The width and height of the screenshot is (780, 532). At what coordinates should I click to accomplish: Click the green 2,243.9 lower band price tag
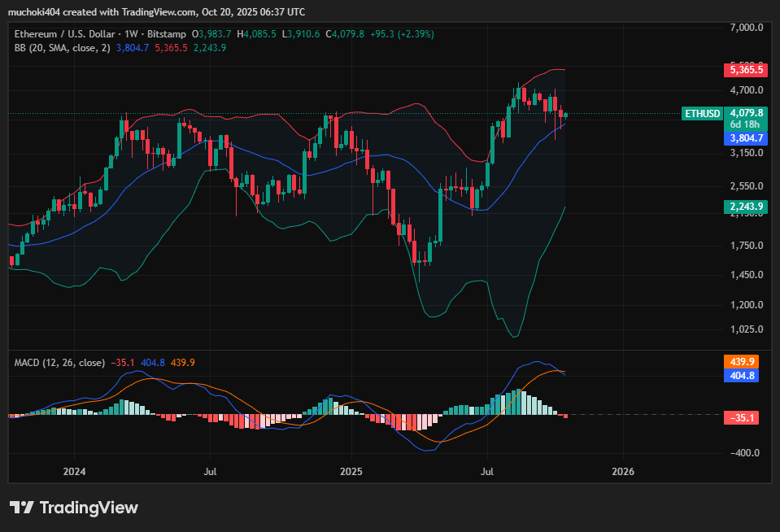(745, 207)
